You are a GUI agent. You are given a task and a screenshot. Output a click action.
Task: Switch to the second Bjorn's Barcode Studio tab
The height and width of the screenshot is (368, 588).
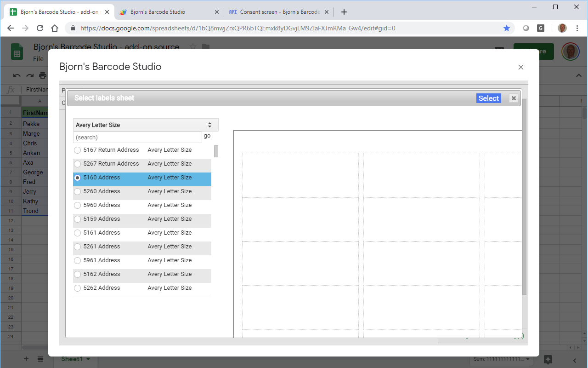click(168, 12)
